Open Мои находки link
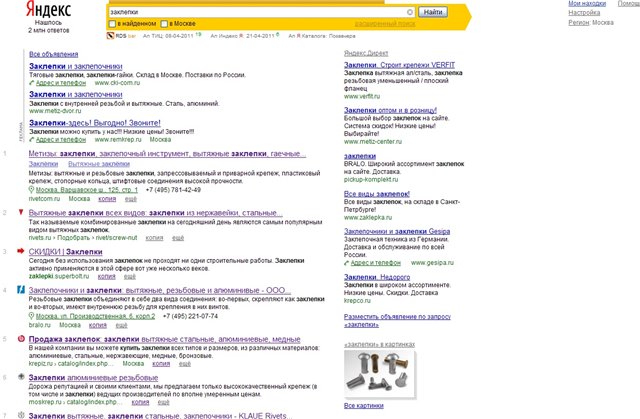 coord(587,3)
